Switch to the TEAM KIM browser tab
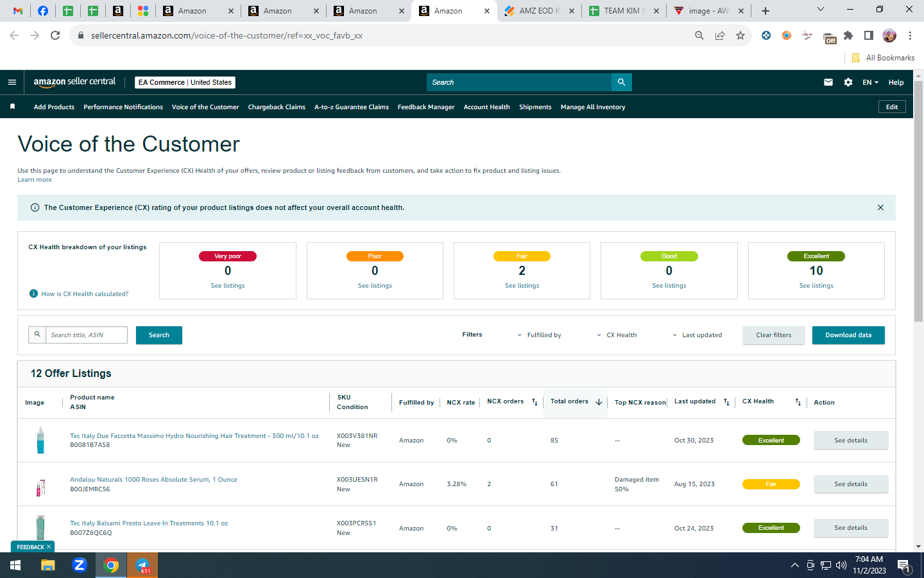 coord(623,11)
